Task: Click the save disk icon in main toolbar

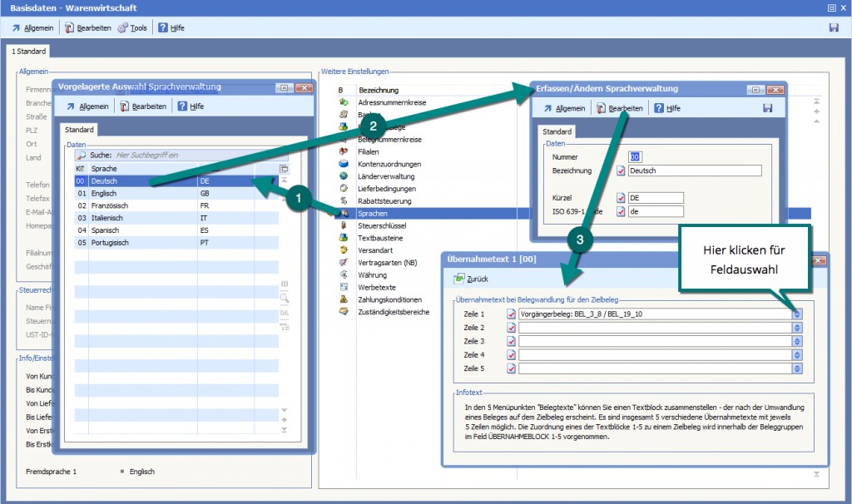Action: pyautogui.click(x=834, y=27)
